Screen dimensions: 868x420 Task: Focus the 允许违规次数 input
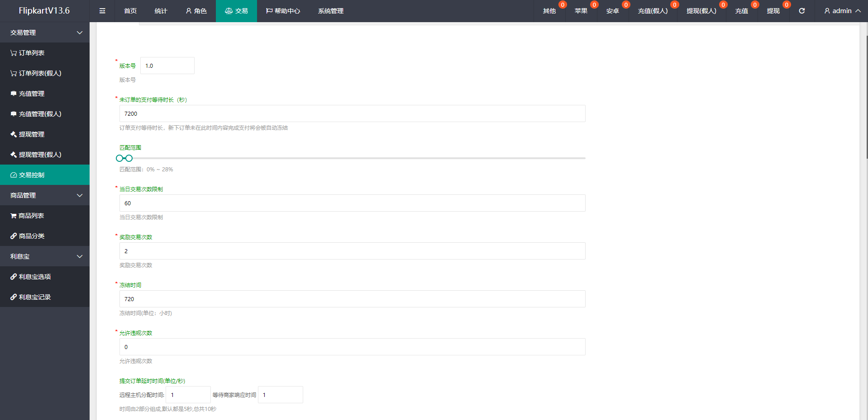click(x=353, y=347)
